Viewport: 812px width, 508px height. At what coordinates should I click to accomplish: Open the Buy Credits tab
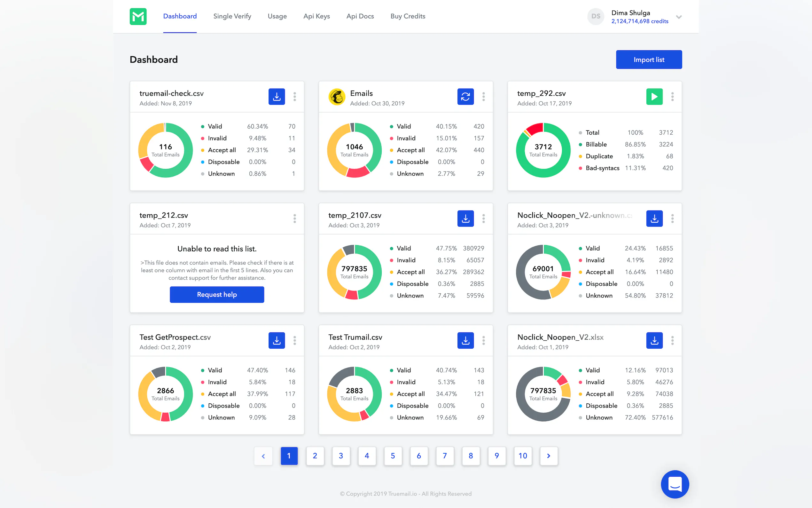click(x=408, y=16)
